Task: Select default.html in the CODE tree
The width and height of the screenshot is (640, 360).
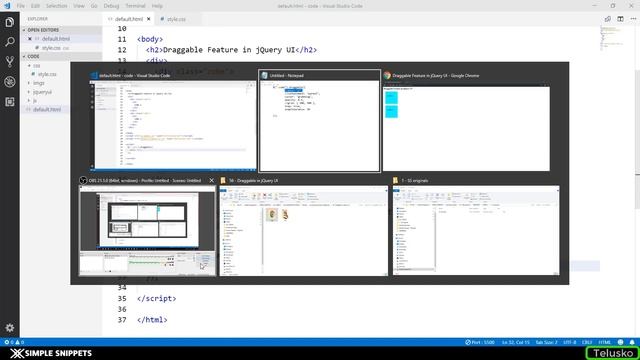Action: (47, 109)
